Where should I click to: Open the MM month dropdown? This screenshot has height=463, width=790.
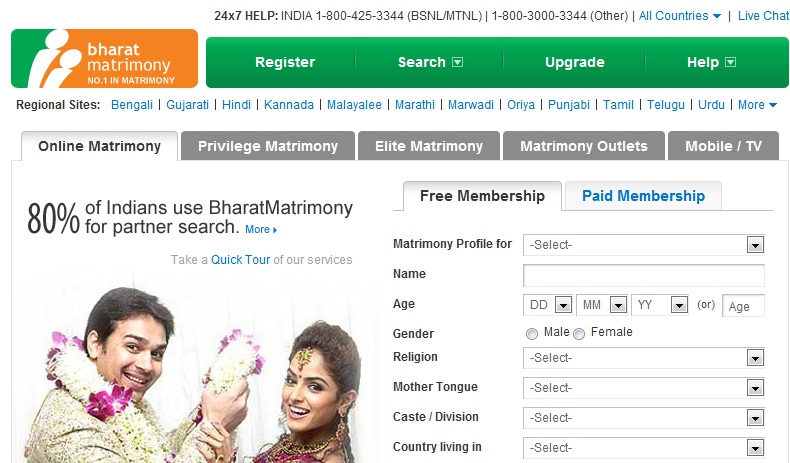pos(602,305)
